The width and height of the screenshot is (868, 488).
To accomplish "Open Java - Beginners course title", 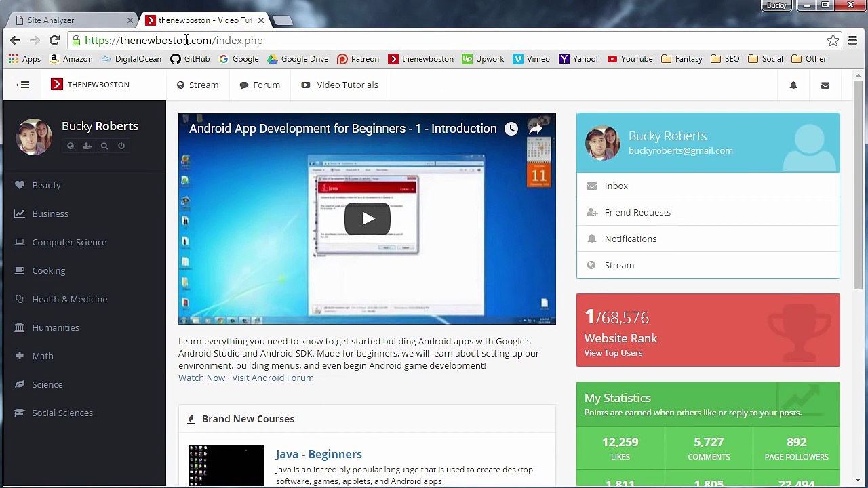I will pyautogui.click(x=319, y=454).
